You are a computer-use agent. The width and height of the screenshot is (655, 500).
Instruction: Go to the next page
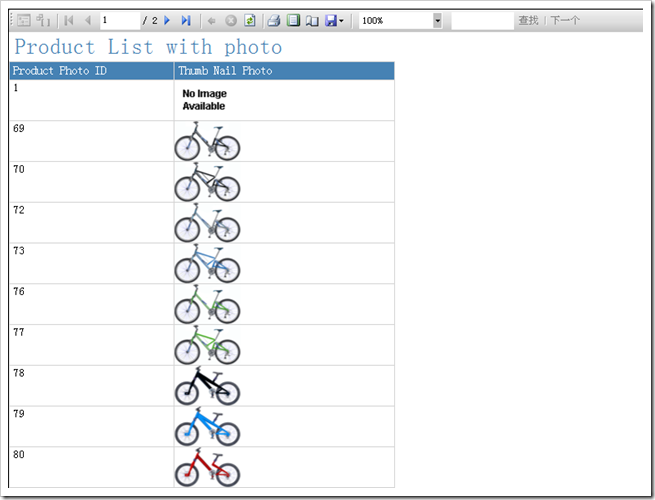[x=167, y=20]
